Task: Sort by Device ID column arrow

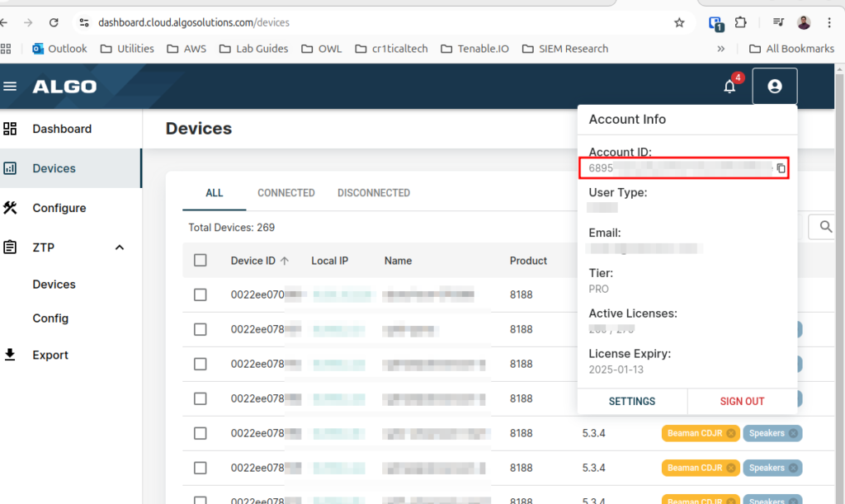Action: click(x=285, y=261)
